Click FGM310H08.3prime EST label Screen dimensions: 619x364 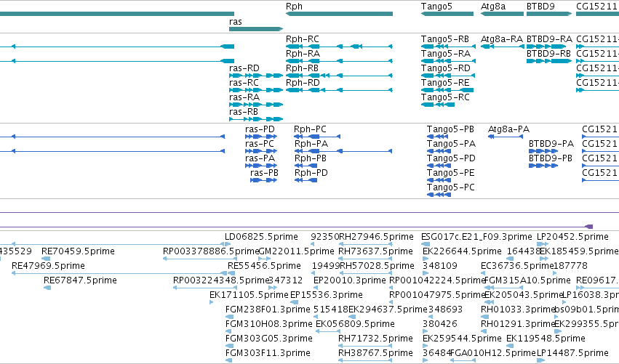(x=269, y=324)
